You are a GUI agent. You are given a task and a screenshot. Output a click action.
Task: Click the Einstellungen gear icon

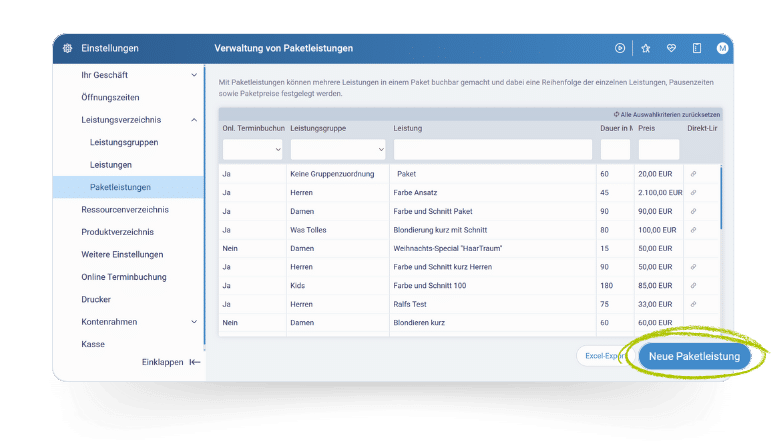pos(67,48)
